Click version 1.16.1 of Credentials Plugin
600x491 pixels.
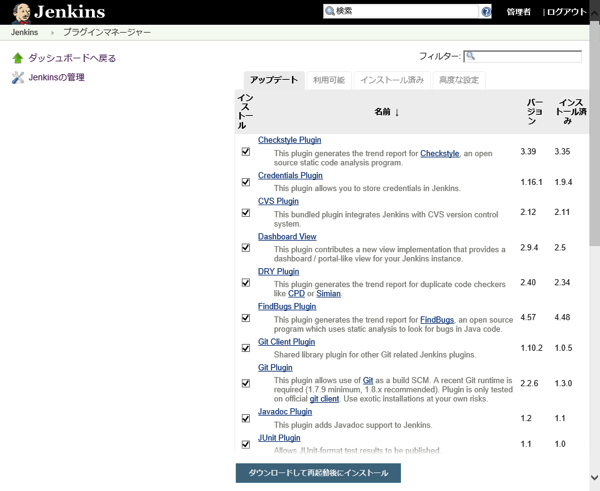click(532, 182)
